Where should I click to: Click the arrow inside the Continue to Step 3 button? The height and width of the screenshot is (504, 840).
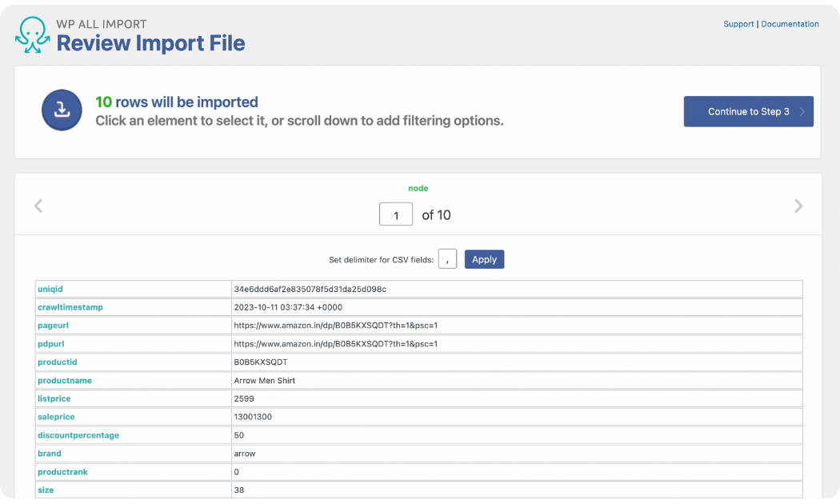pos(802,111)
